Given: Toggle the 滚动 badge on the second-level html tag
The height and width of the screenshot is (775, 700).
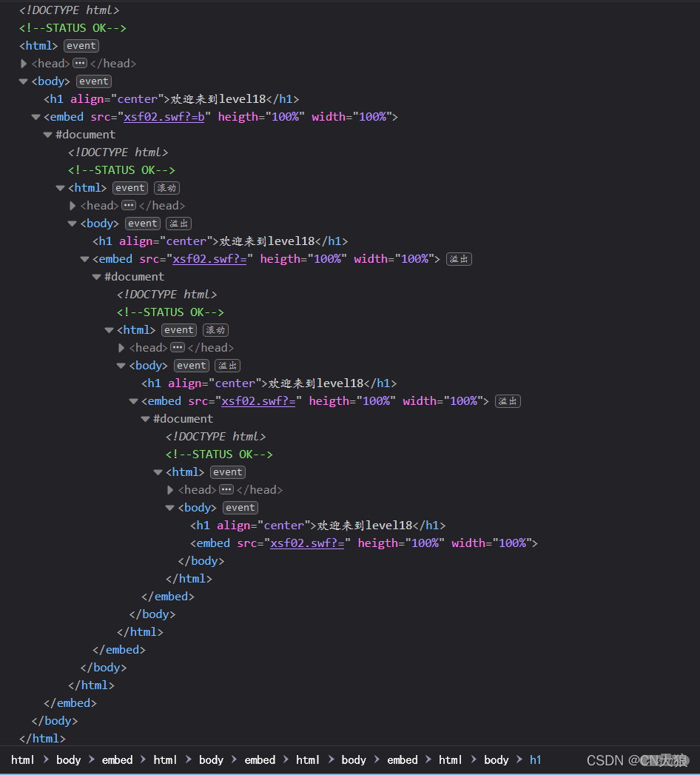Looking at the screenshot, I should 166,188.
